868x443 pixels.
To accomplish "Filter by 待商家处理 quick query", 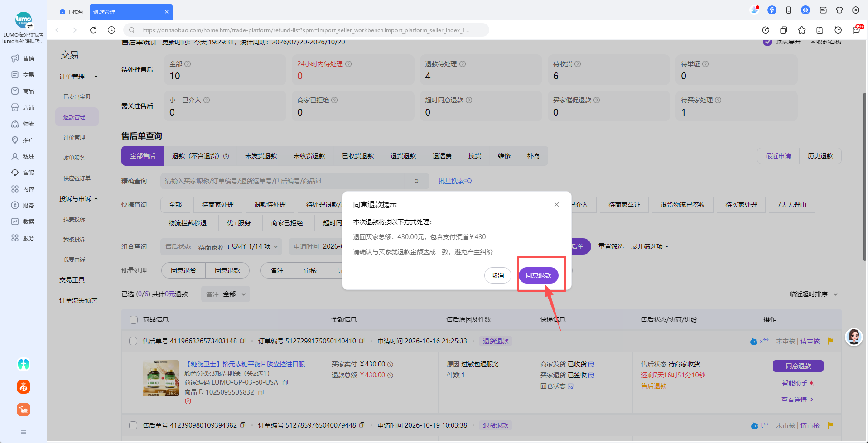I will [218, 205].
